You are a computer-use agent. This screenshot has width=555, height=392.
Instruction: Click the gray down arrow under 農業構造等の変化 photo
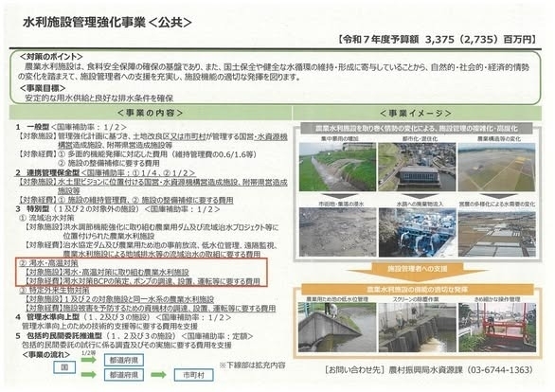click(497, 197)
